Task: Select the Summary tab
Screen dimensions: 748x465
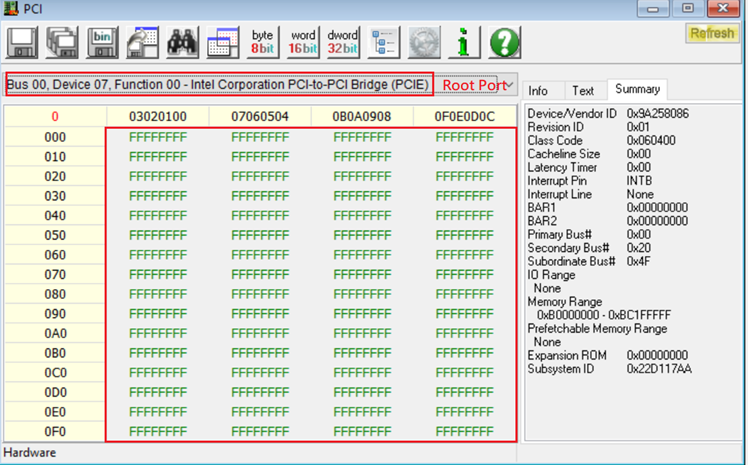Action: click(x=637, y=89)
